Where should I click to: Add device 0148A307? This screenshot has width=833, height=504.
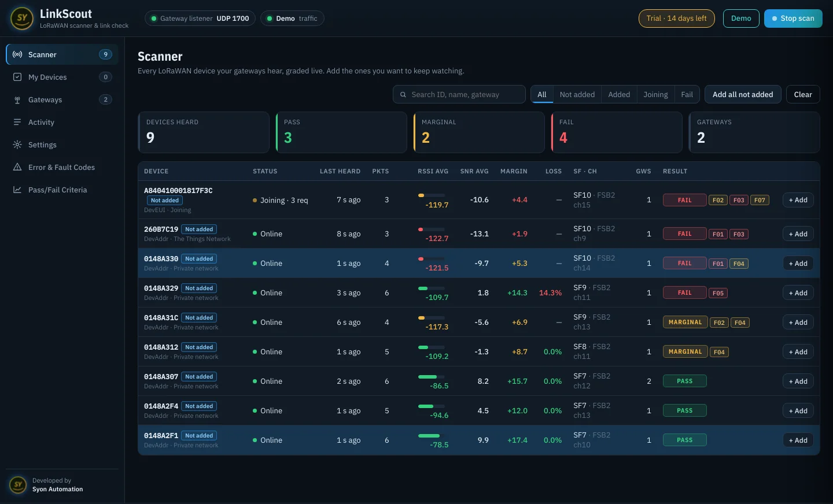coord(798,381)
